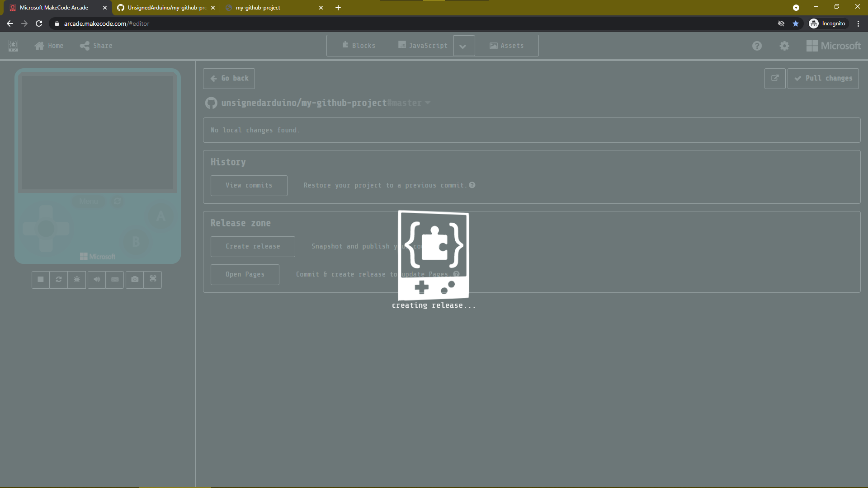Toggle the keyboard controls icon

(x=115, y=280)
